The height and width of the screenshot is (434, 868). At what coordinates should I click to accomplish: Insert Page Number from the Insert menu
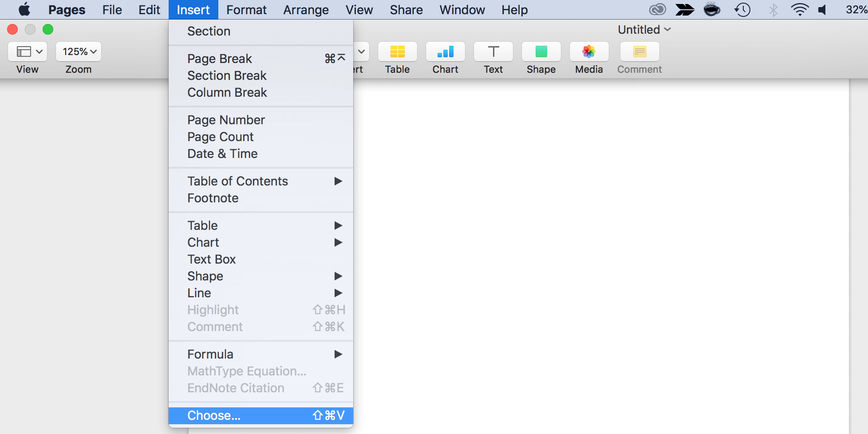point(226,119)
